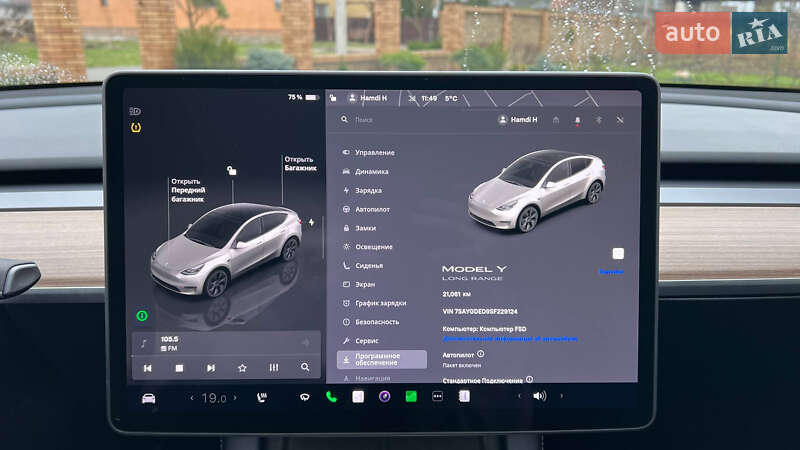Increase cabin temperature with right arrow
Viewport: 800px width, 450px height.
point(235,397)
